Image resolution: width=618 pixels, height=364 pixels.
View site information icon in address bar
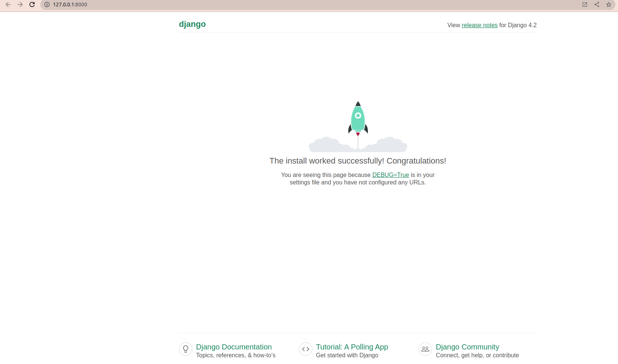coord(47,4)
